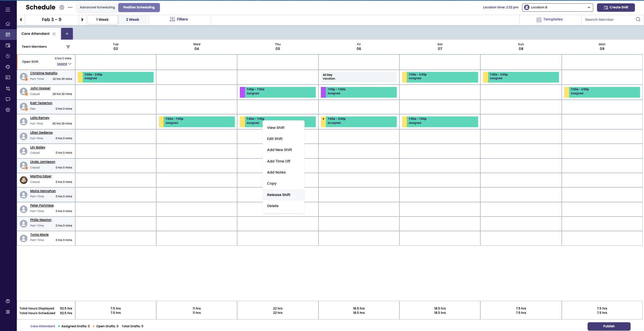Open schedule settings gear icon
Screen dimensions: 644x331
[x=62, y=7]
